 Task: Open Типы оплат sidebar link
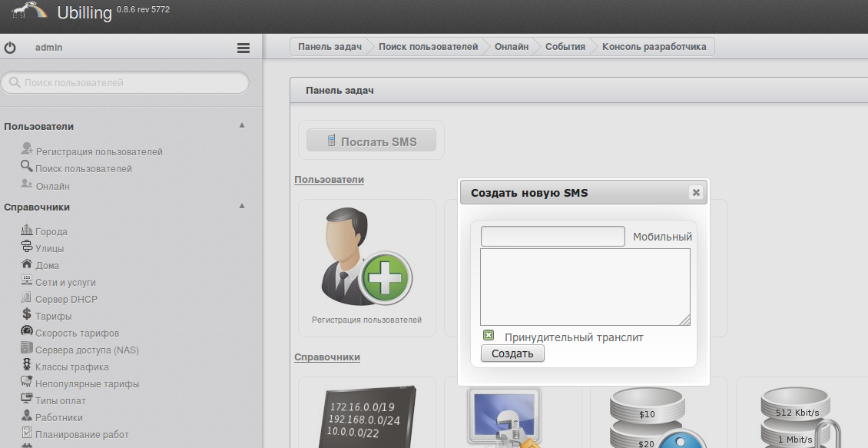pos(61,401)
